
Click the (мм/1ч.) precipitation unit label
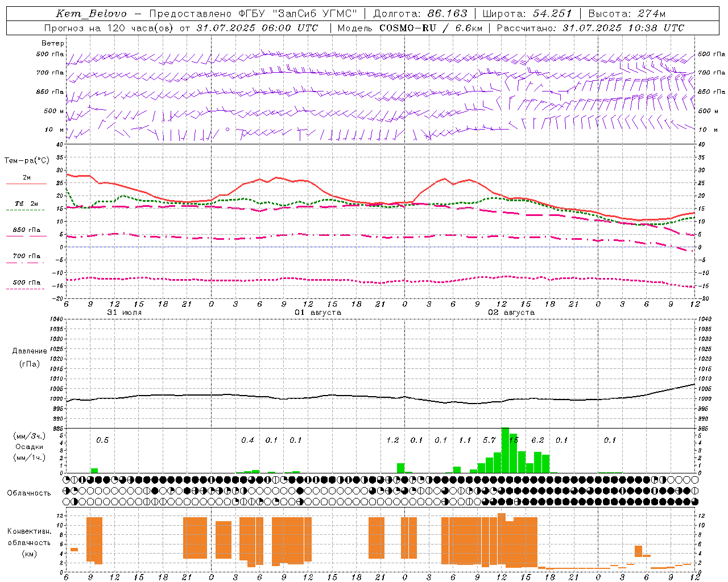29,458
